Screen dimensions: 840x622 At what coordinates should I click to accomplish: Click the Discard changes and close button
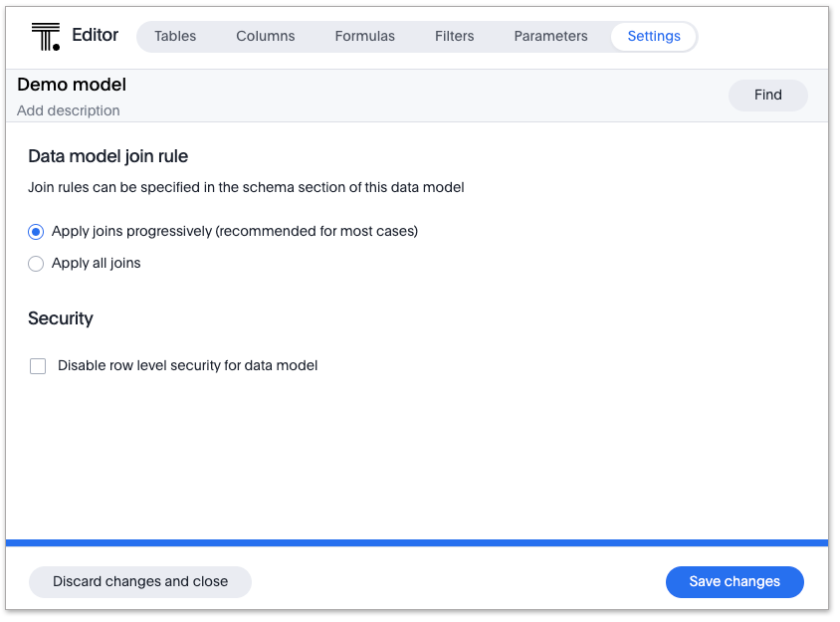point(140,581)
